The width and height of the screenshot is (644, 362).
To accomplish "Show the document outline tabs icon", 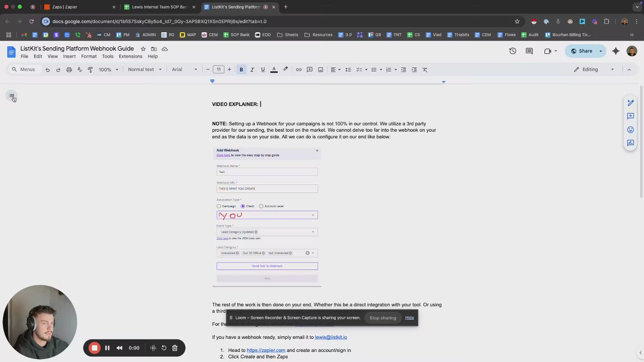I will coord(12,97).
